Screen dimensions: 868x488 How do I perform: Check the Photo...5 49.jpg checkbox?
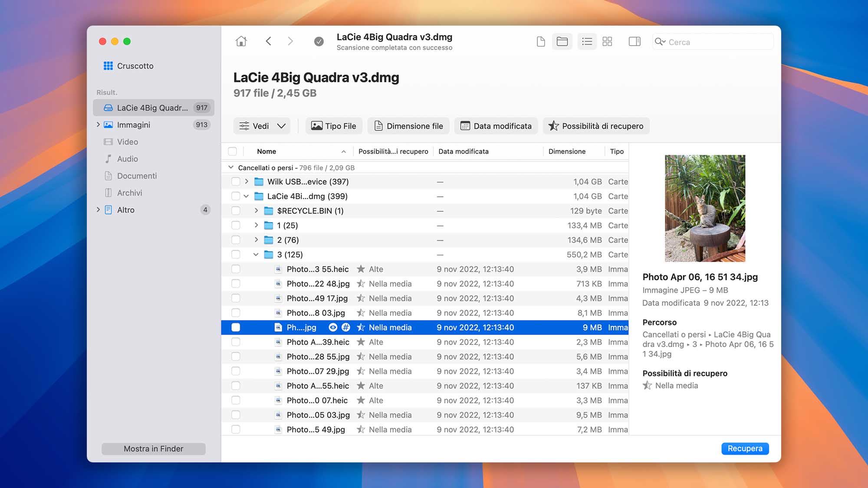coord(236,429)
